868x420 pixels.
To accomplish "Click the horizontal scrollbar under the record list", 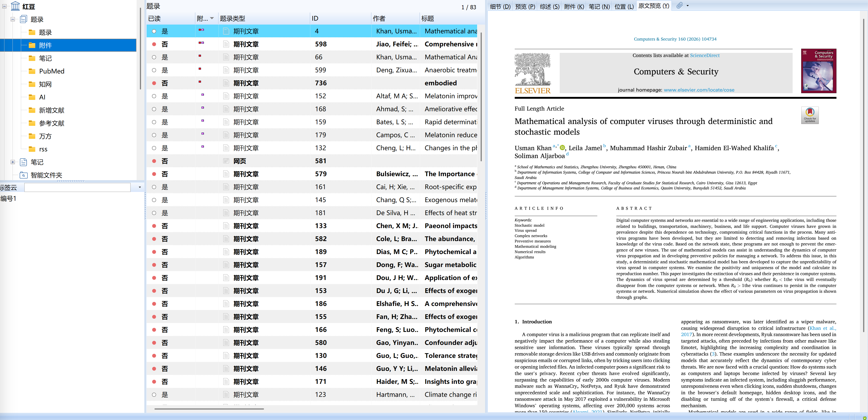I will pos(209,409).
